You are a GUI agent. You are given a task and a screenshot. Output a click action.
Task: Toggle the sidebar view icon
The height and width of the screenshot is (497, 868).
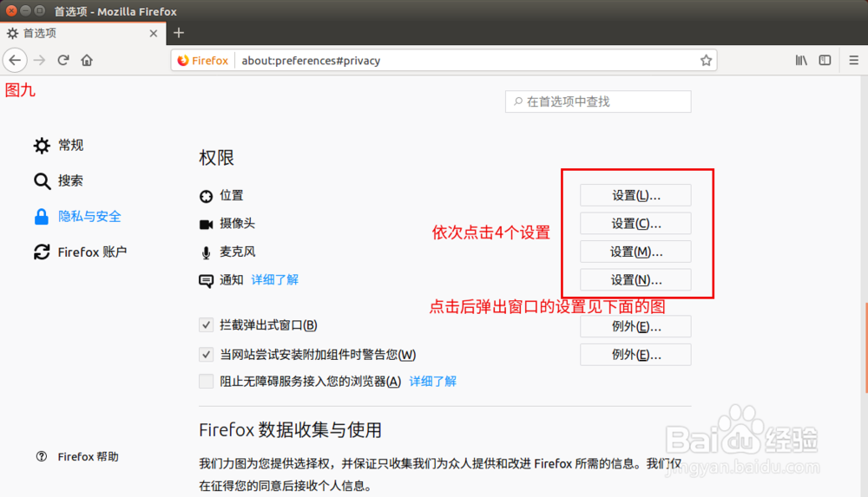(x=825, y=61)
